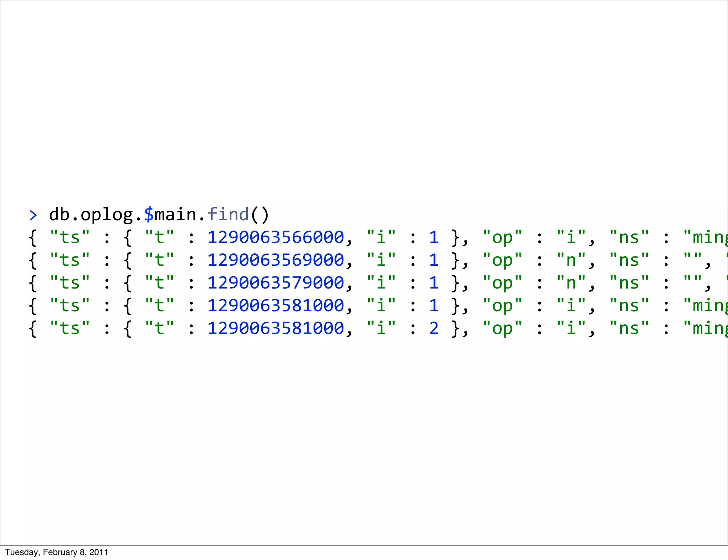Click the "i" value 2 in last row
Image resolution: width=728 pixels, height=560 pixels.
click(x=434, y=328)
